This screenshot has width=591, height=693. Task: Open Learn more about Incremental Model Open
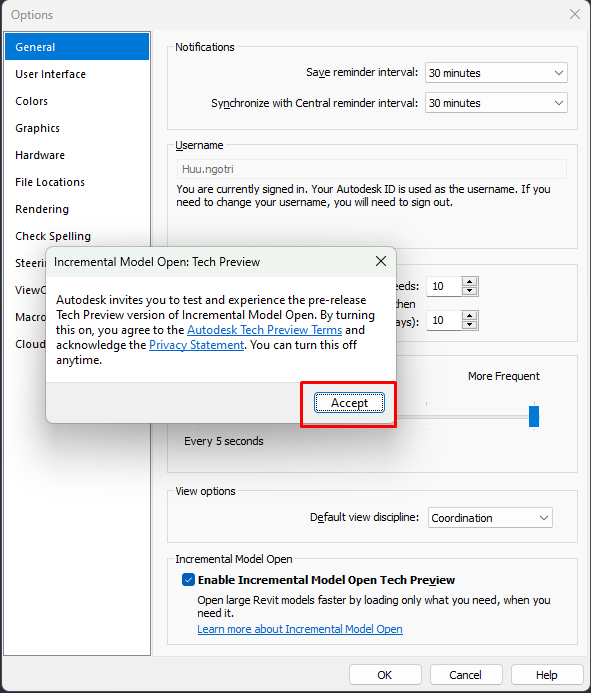[x=300, y=628]
